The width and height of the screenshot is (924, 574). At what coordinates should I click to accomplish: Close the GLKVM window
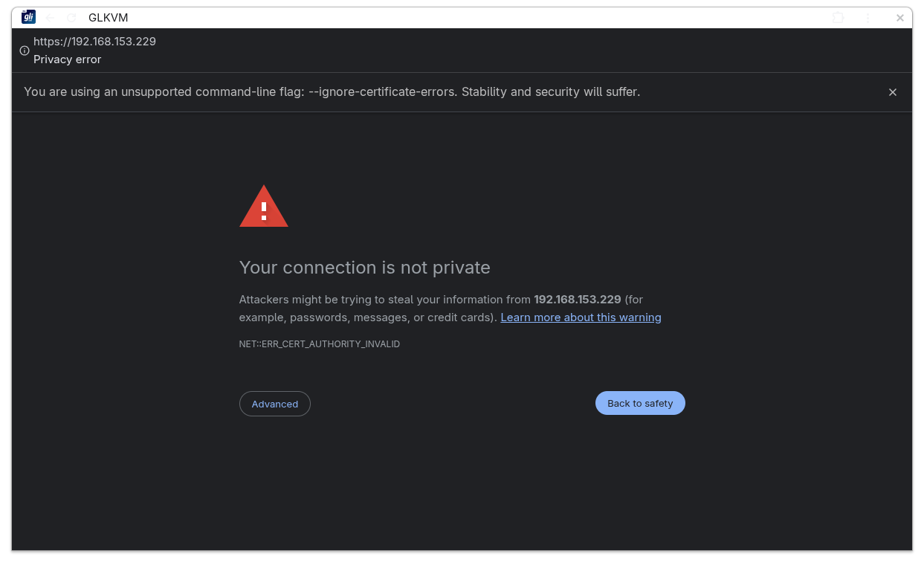tap(899, 18)
